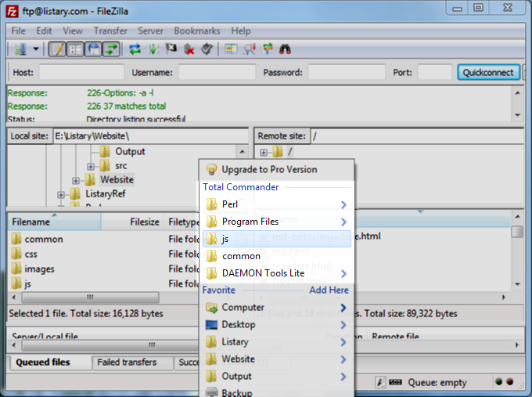
Task: Open the Help menu
Action: pyautogui.click(x=241, y=31)
